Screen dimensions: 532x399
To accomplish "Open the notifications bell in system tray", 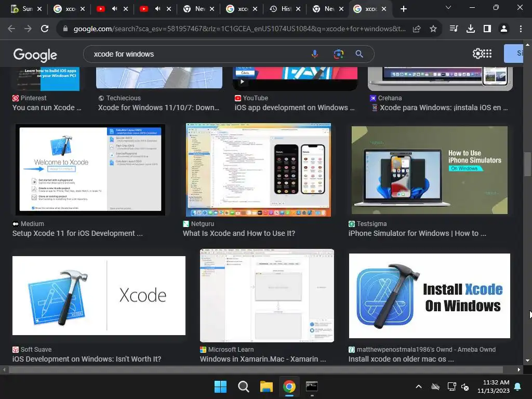I will (518, 387).
